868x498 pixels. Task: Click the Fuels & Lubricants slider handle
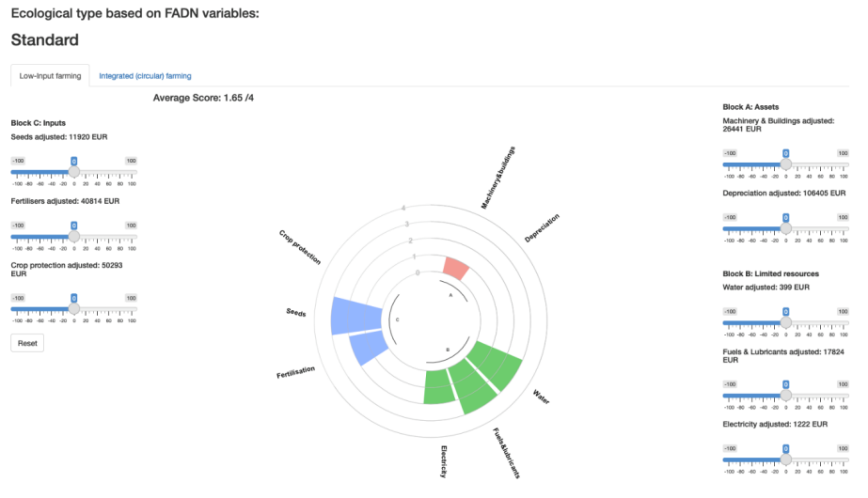pyautogui.click(x=785, y=395)
